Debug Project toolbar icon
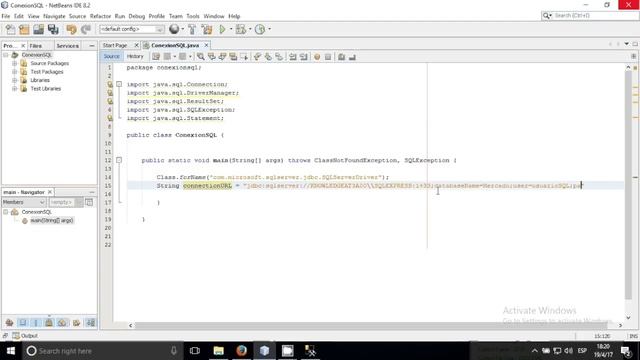 click(x=241, y=29)
